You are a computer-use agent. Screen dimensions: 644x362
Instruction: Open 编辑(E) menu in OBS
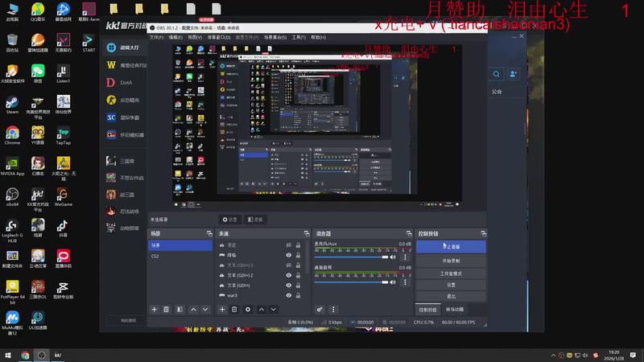click(x=175, y=37)
